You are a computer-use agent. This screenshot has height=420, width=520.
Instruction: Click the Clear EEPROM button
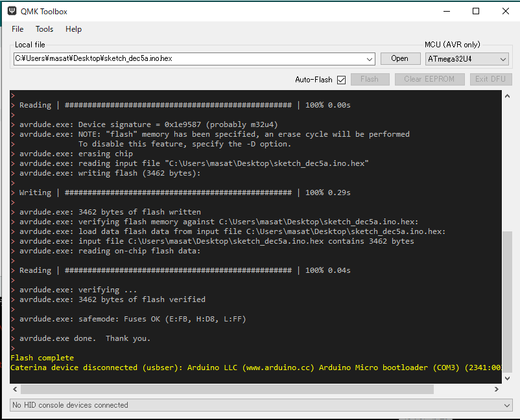click(x=429, y=79)
